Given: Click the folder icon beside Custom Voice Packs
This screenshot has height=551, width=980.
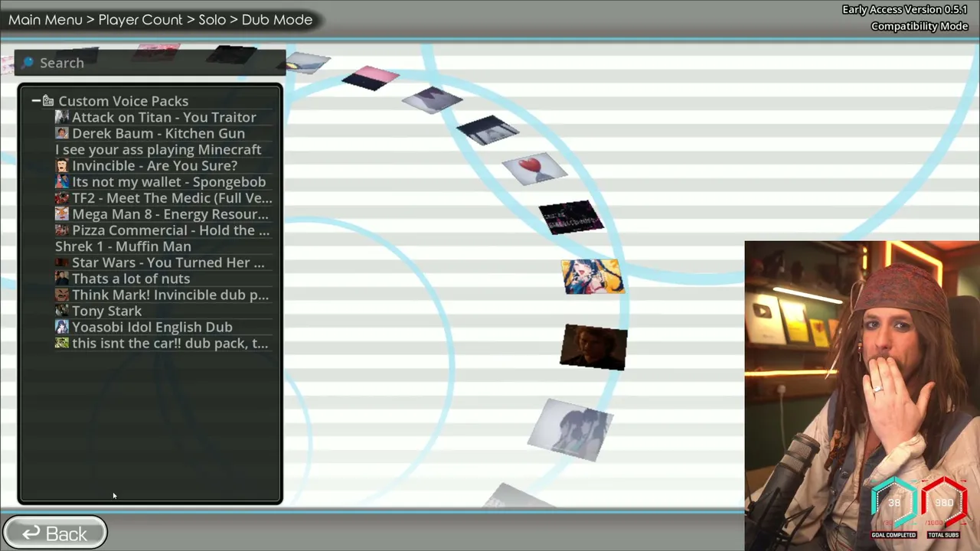Looking at the screenshot, I should pyautogui.click(x=48, y=101).
